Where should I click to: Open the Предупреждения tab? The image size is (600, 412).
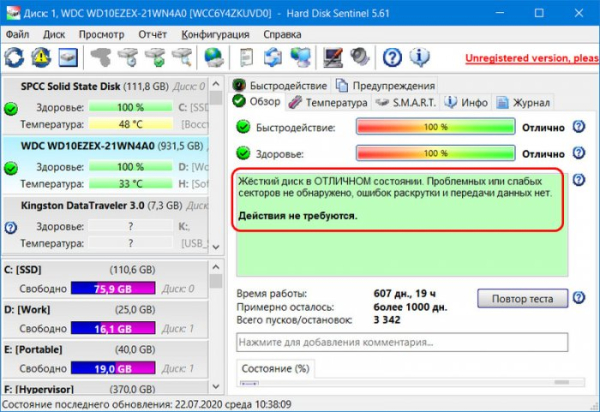click(x=386, y=85)
